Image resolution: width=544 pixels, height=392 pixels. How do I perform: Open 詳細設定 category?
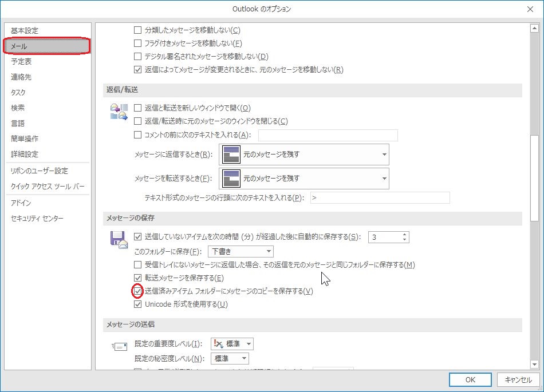47,155
